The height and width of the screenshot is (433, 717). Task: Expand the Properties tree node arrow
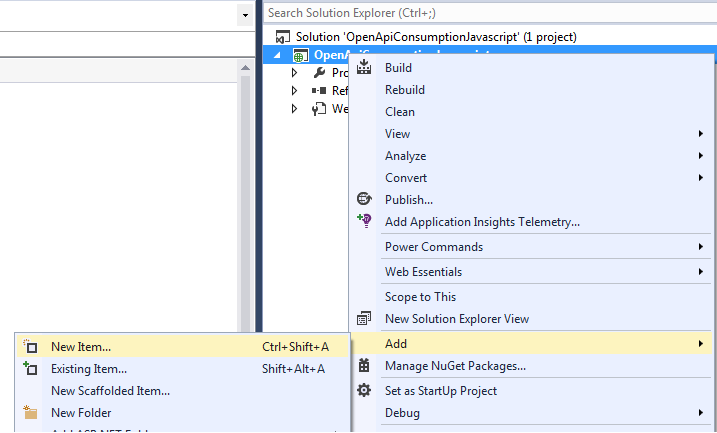[294, 73]
